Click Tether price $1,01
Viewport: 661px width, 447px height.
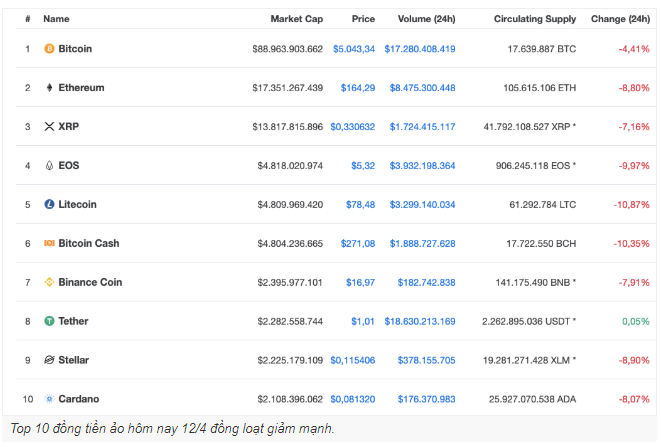[363, 321]
